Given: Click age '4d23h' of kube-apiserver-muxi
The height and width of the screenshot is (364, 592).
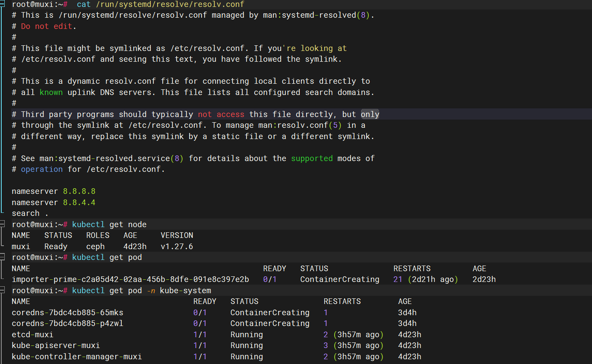Looking at the screenshot, I should pos(409,345).
